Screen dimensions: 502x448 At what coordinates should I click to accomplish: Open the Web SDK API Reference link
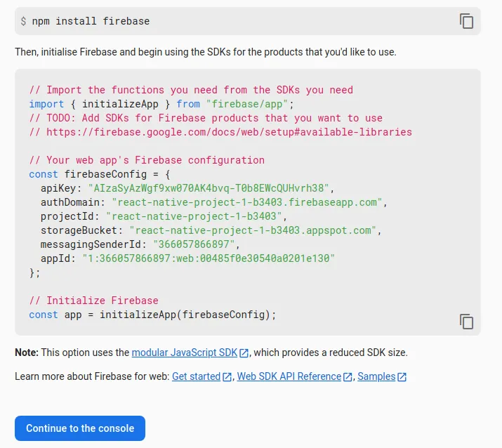pos(289,376)
